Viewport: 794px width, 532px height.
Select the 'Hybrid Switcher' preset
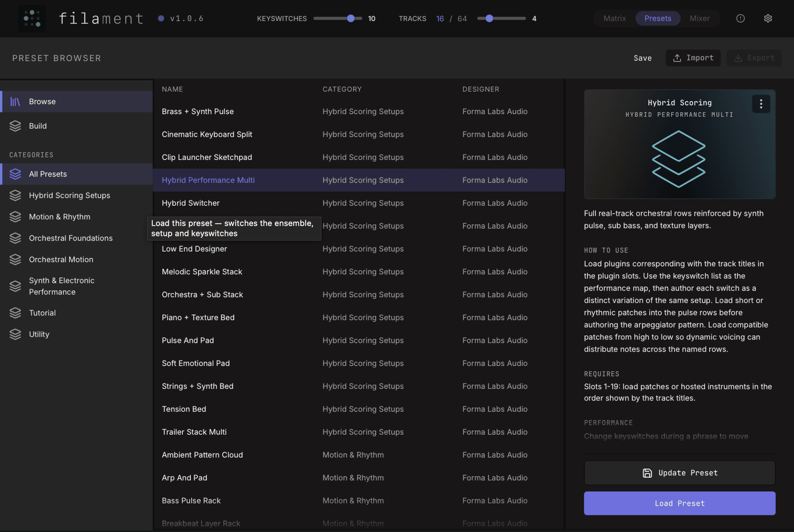359,203
